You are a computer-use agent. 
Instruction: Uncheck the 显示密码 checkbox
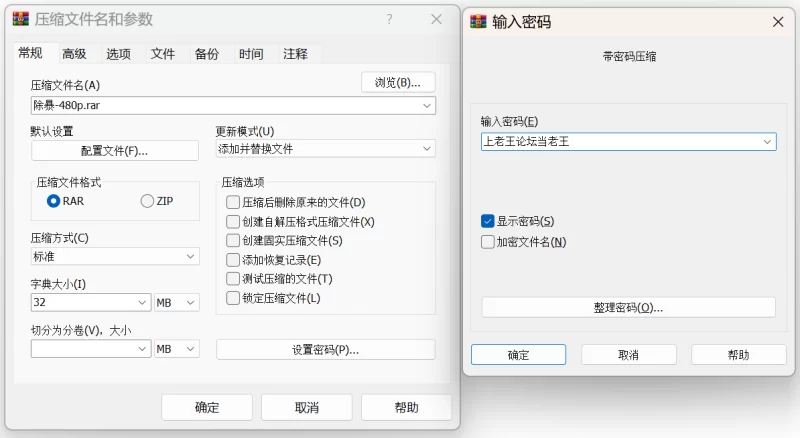pos(488,221)
